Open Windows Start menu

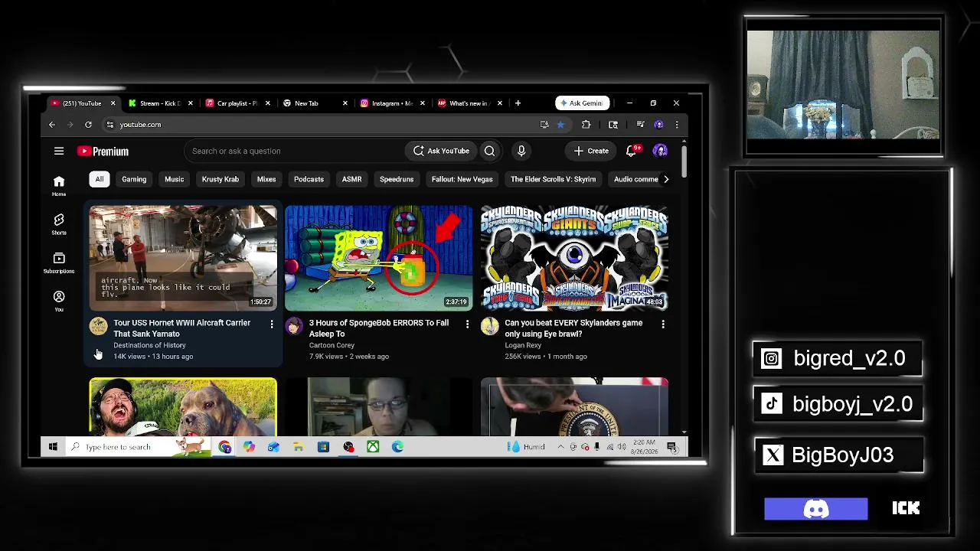(53, 447)
